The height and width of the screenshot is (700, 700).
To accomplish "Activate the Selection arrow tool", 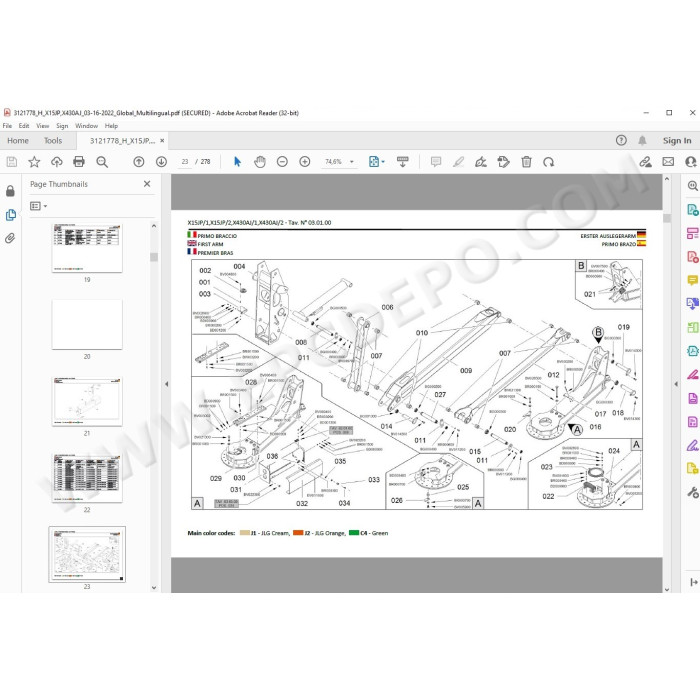I will pos(238,162).
